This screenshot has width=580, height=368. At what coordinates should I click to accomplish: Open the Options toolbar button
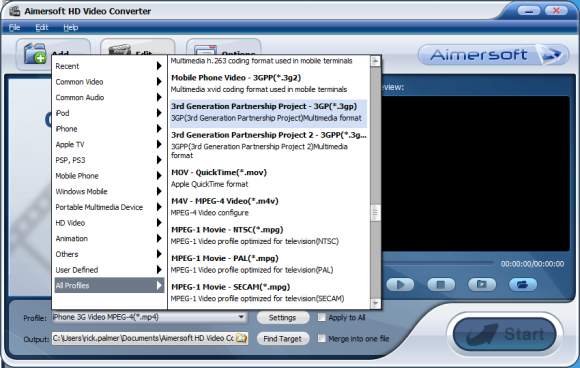click(x=224, y=47)
